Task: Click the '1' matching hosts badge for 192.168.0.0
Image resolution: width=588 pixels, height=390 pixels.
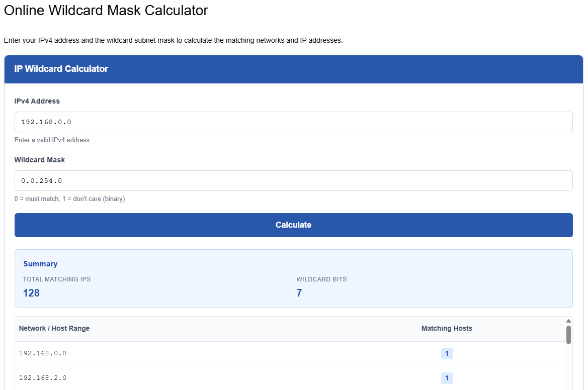Action: [447, 353]
